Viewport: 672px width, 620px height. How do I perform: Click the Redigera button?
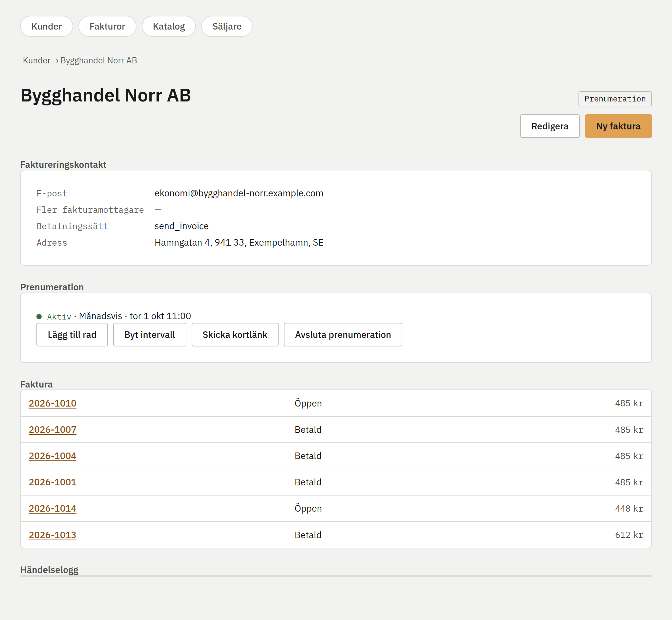pos(550,126)
